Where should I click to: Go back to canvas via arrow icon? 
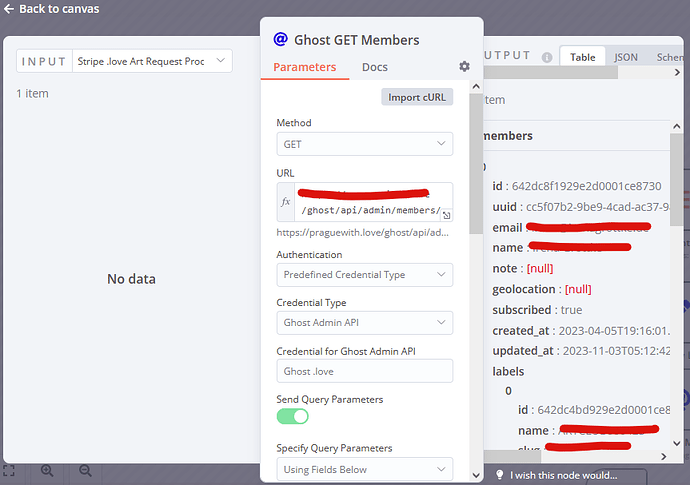click(x=9, y=9)
